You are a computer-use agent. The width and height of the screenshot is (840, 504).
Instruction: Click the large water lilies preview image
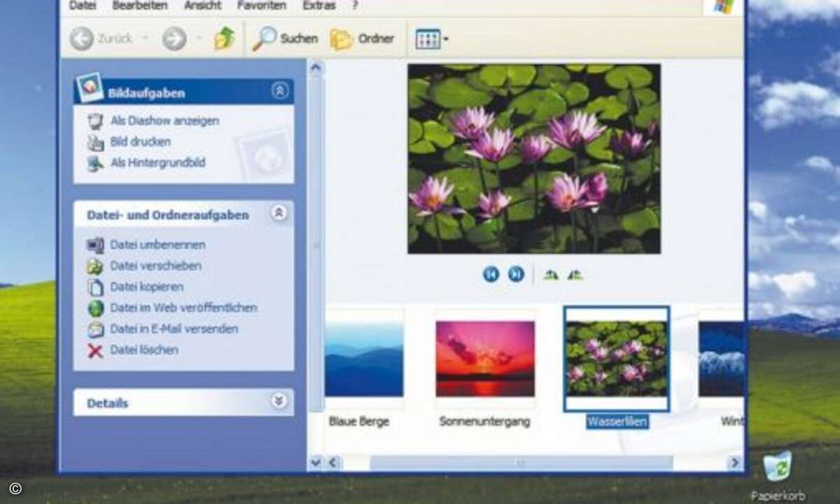534,159
